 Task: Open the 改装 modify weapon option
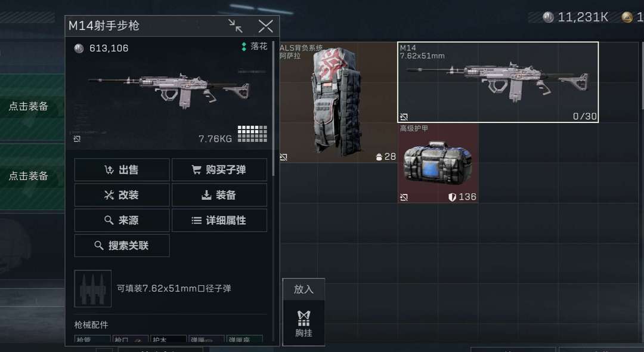click(122, 195)
